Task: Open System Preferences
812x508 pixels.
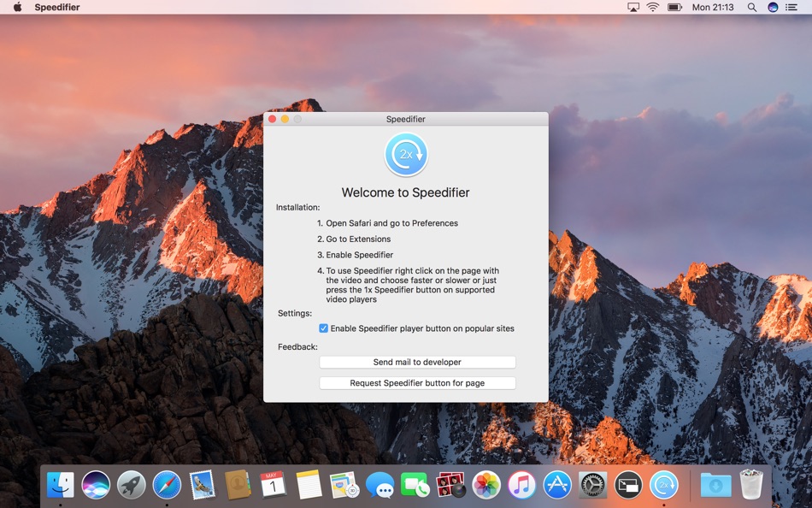Action: 592,485
